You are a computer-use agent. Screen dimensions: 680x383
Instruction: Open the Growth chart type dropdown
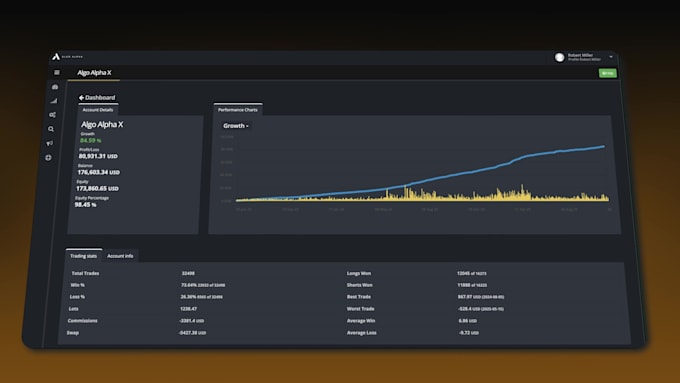(x=235, y=126)
